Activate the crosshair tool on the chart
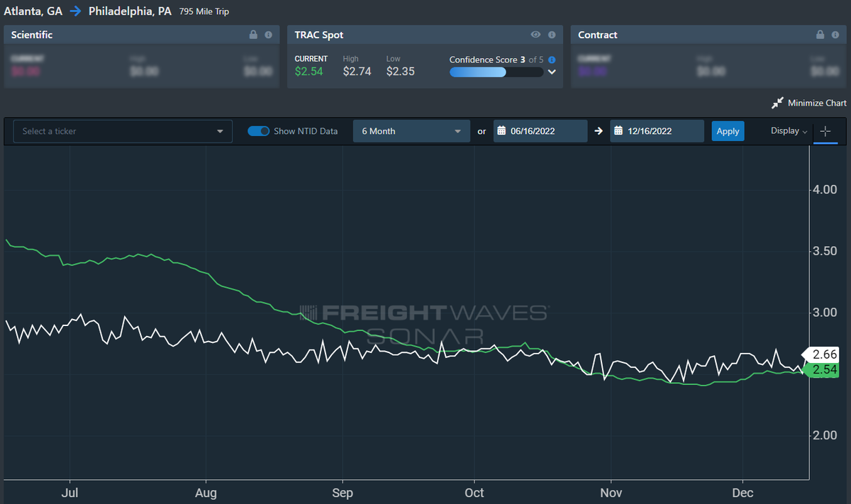This screenshot has height=504, width=851. pos(825,131)
